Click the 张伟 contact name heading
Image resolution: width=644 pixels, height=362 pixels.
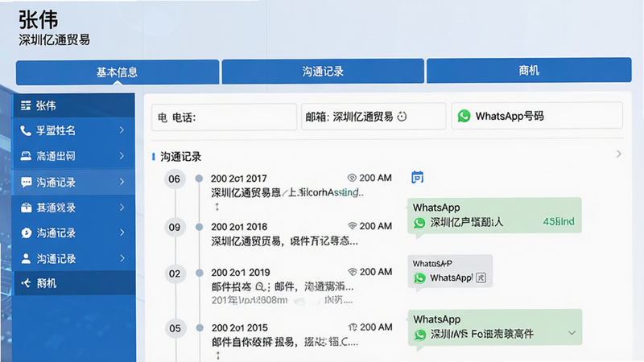(38, 19)
